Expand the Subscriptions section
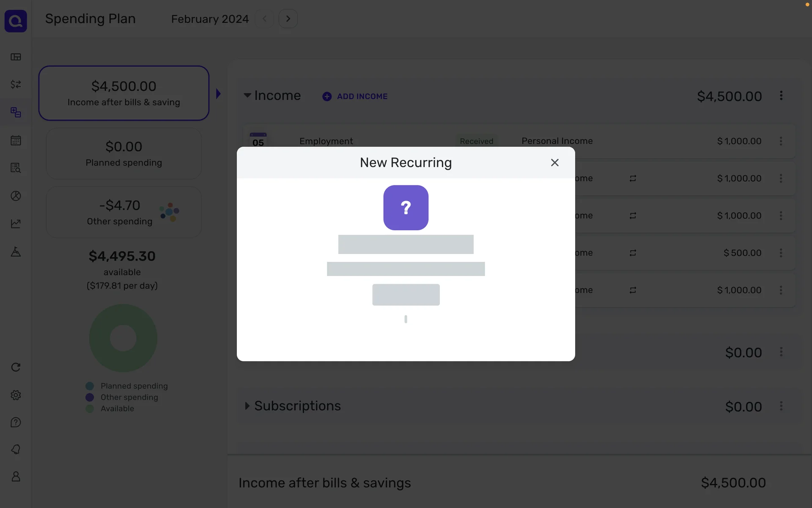Viewport: 812px width, 508px height. tap(247, 406)
